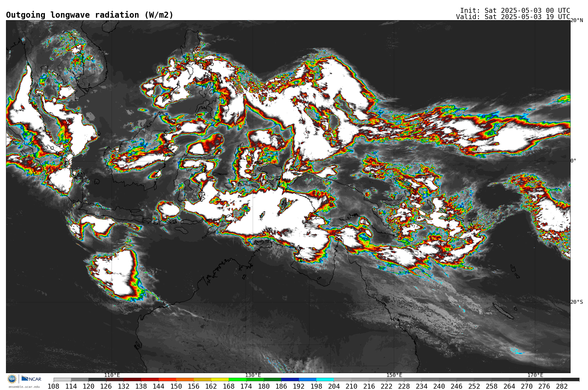Screen dimensions: 588x390
Task: Click the 110°E longitude label
Action: (112, 375)
